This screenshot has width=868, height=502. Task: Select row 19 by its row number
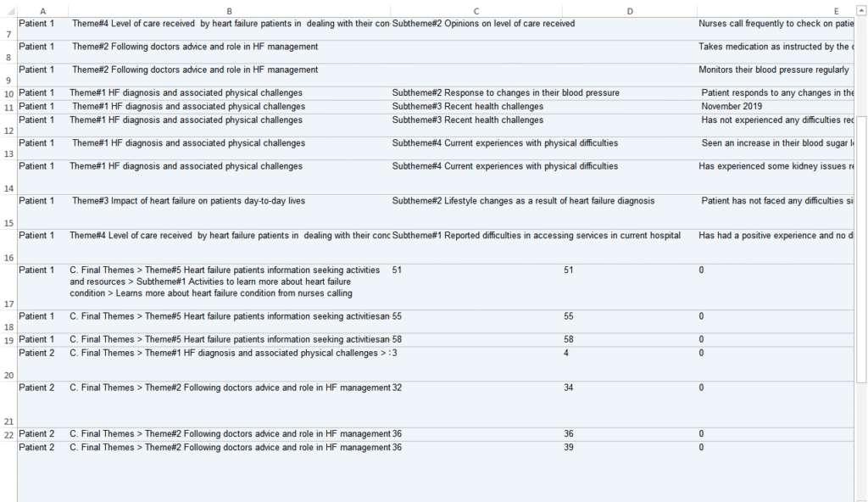pyautogui.click(x=8, y=340)
